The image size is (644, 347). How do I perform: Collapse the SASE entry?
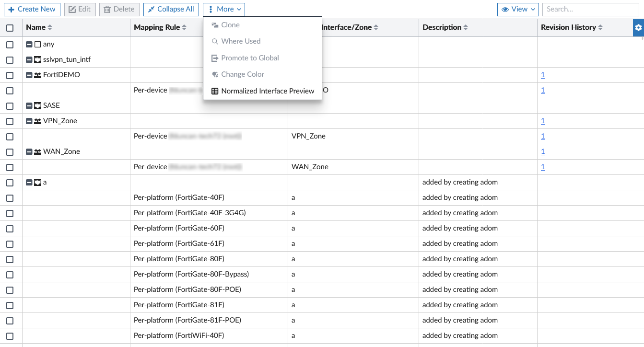click(29, 105)
